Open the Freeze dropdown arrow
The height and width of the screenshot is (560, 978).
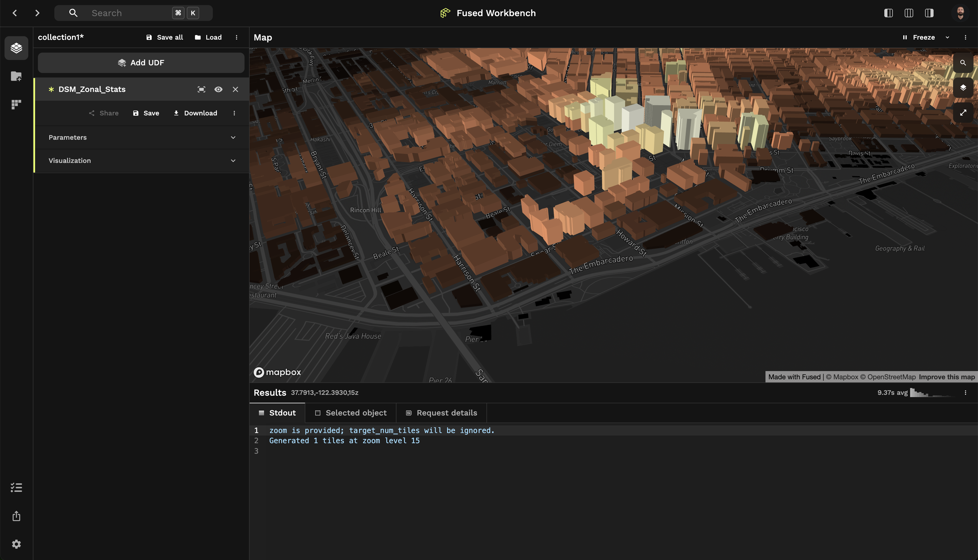947,37
